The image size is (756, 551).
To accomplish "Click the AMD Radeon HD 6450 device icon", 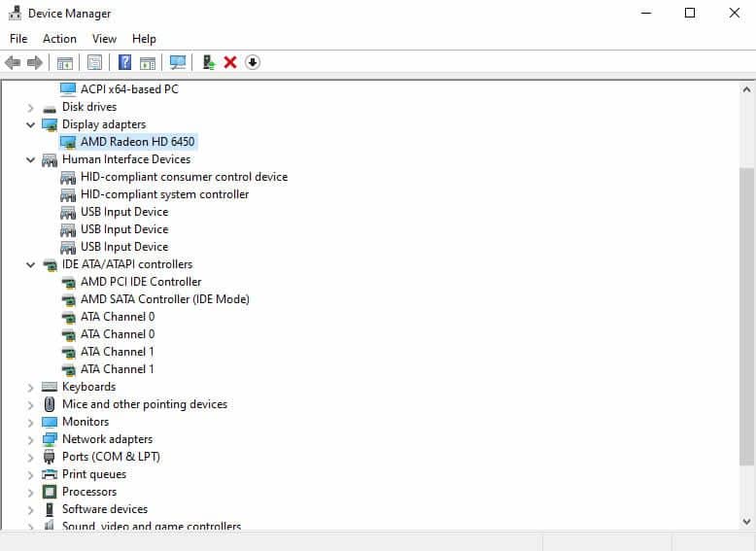I will click(x=68, y=142).
